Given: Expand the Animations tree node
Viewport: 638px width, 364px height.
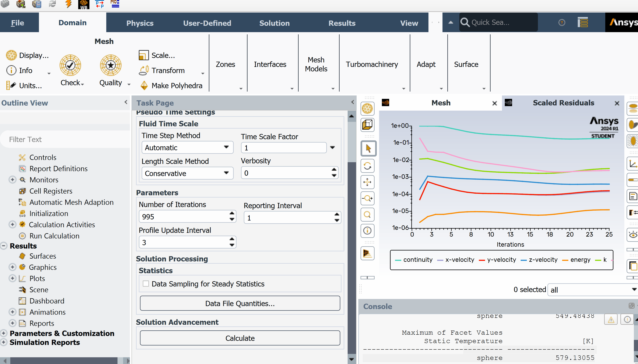Looking at the screenshot, I should click(12, 312).
